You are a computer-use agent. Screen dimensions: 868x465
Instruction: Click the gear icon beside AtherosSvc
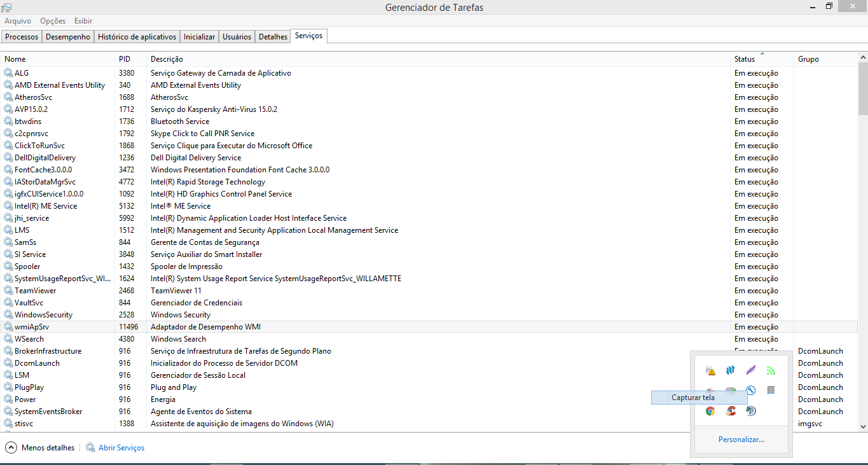coord(8,97)
